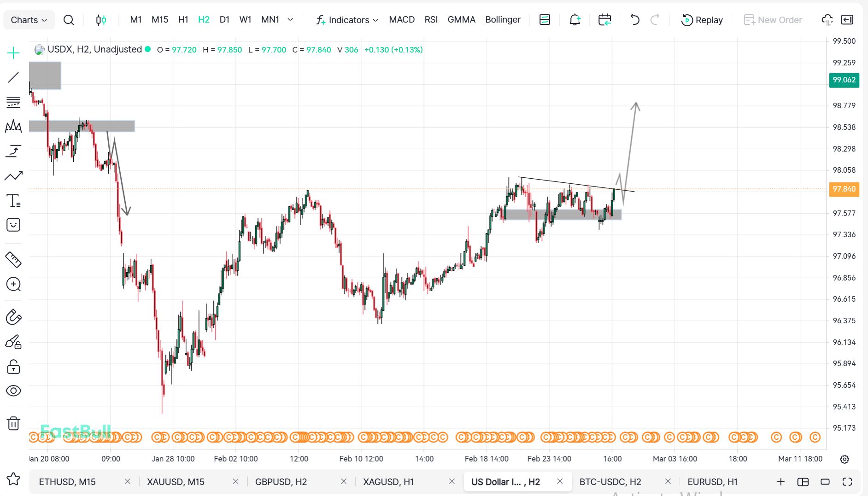Open the economic calendar icon
Screen dimensions: 868x496
(x=604, y=20)
